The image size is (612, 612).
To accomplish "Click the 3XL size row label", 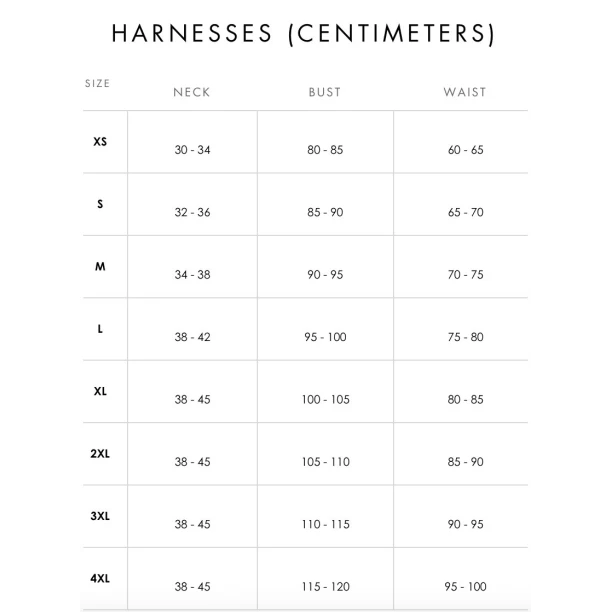I will point(100,516).
